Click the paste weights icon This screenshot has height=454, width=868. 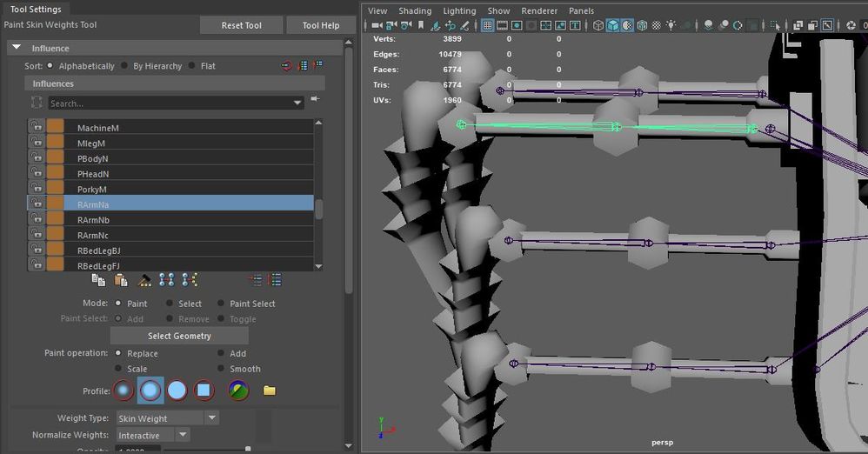[121, 280]
